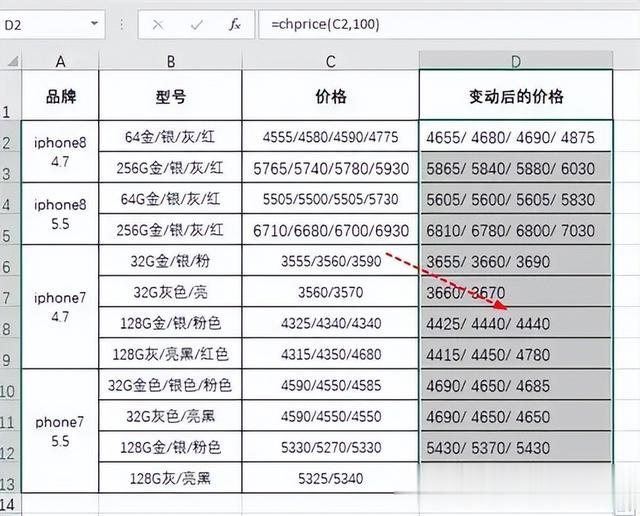Select column B header
This screenshot has height=516, width=640.
171,62
